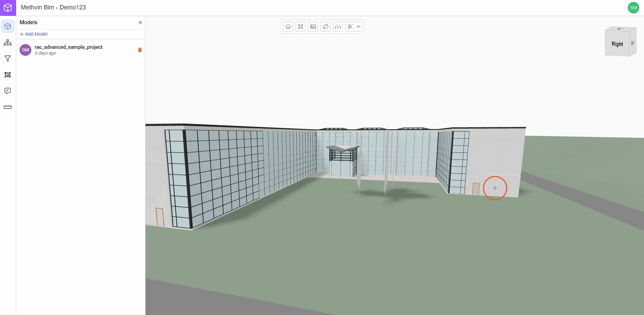Toggle the perspective road view icon
This screenshot has height=315, width=644.
tap(338, 27)
